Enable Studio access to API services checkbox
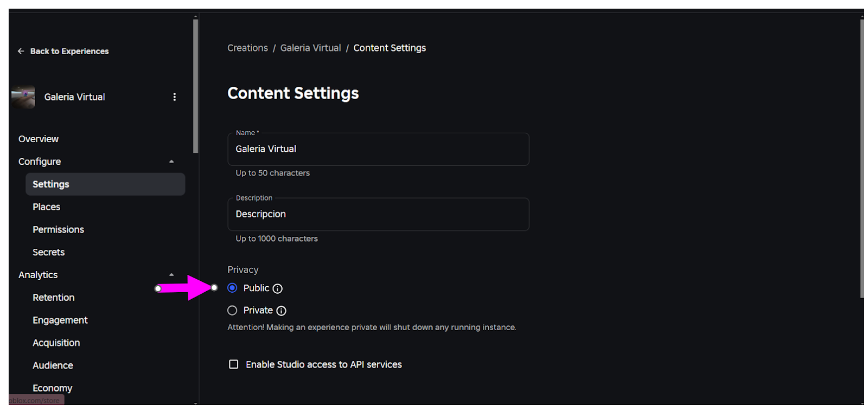Image resolution: width=868 pixels, height=412 pixels. pyautogui.click(x=234, y=364)
